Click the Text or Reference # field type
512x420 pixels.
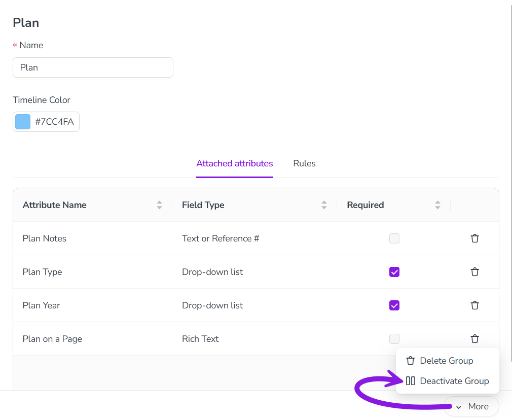(x=221, y=238)
